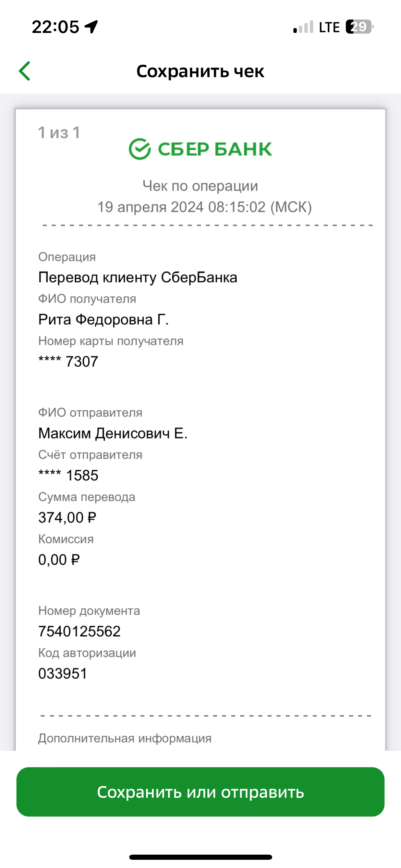Tap recipient card number **** 7307
The image size is (401, 868).
pyautogui.click(x=68, y=362)
